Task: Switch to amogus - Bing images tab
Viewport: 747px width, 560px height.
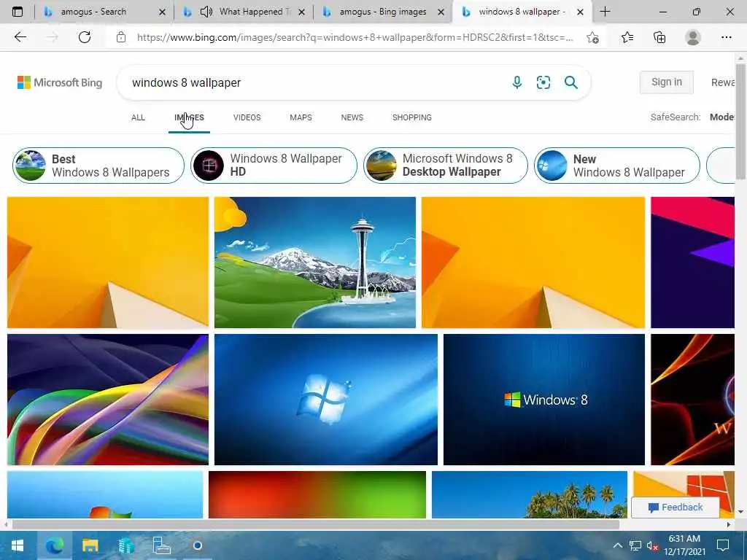Action: pyautogui.click(x=383, y=12)
